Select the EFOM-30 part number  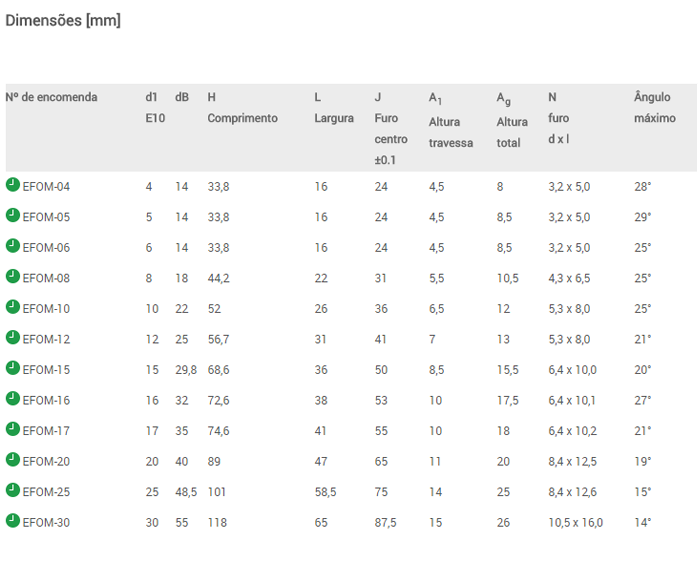46,523
